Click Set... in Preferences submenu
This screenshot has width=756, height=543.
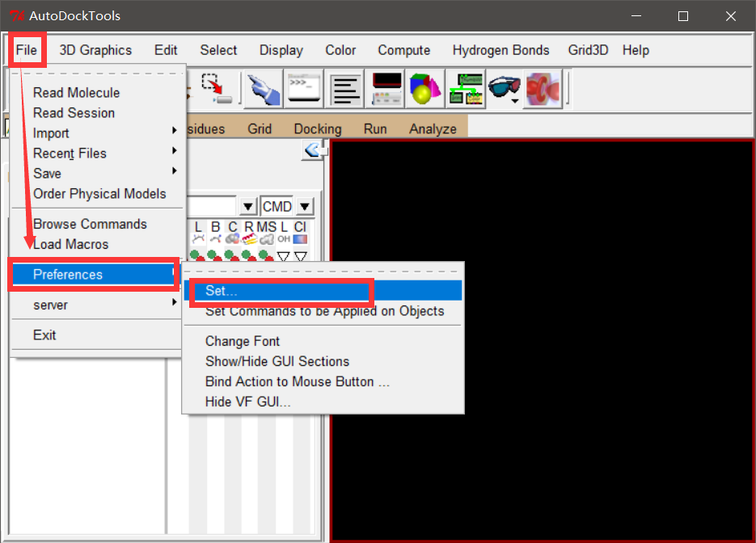tap(323, 291)
